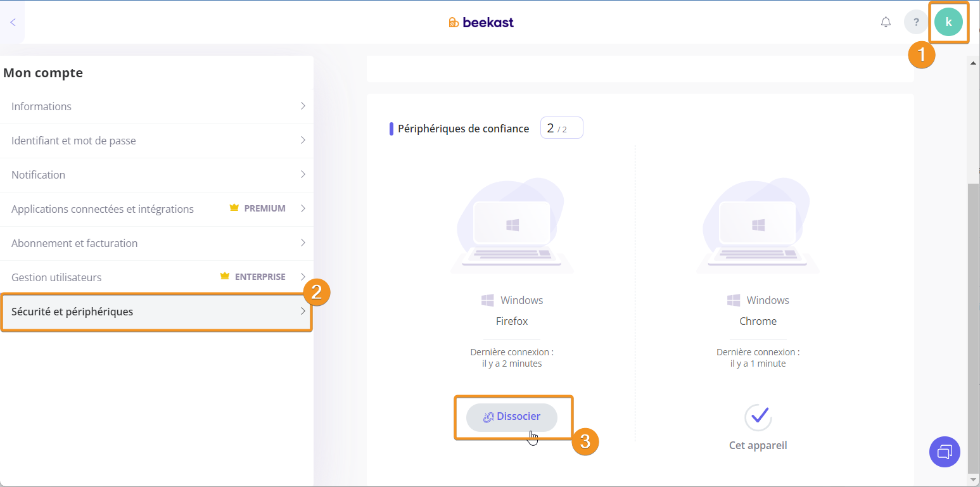This screenshot has width=980, height=487.
Task: Open the chat support bubble
Action: (945, 452)
